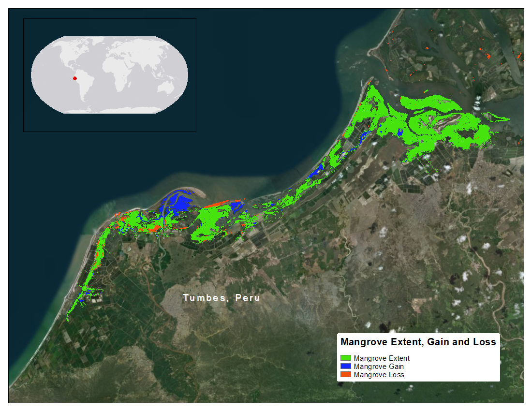Click Australia on the inset world map
Image resolution: width=532 pixels, height=411 pixels.
point(167,87)
